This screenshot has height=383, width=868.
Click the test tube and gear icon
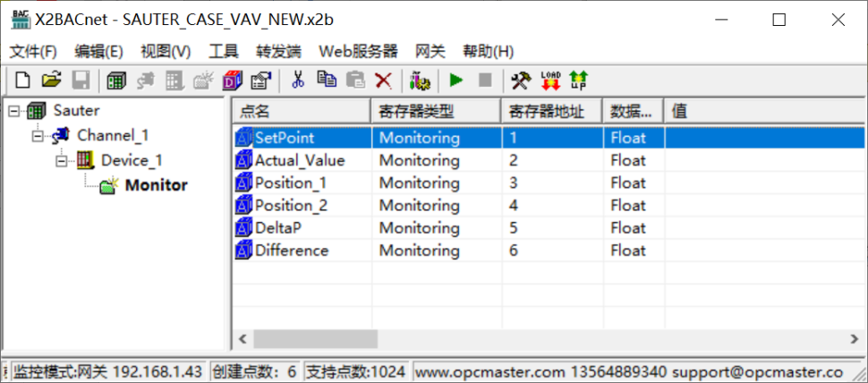(x=419, y=81)
